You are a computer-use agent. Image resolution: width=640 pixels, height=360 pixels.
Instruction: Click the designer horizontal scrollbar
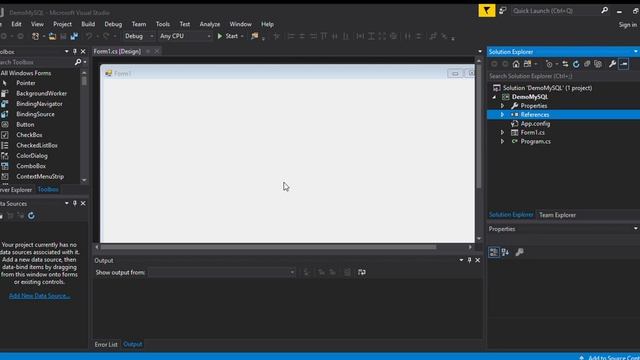tap(268, 247)
